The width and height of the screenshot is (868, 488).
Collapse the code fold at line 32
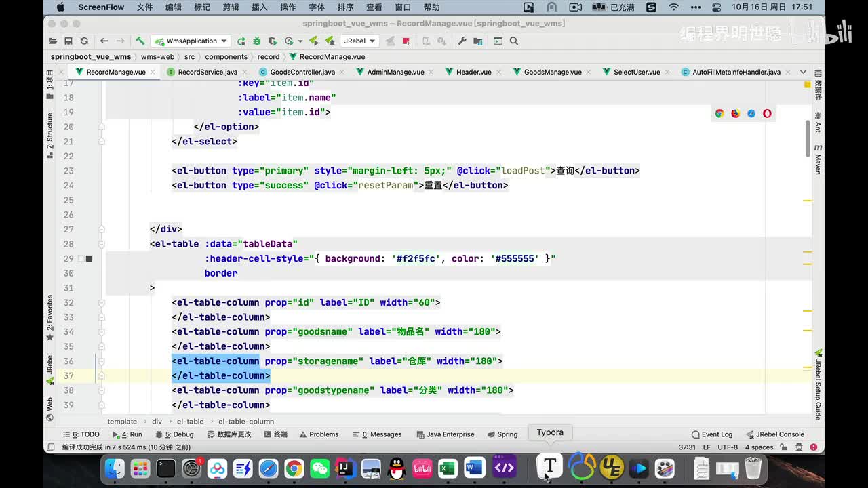coord(102,302)
